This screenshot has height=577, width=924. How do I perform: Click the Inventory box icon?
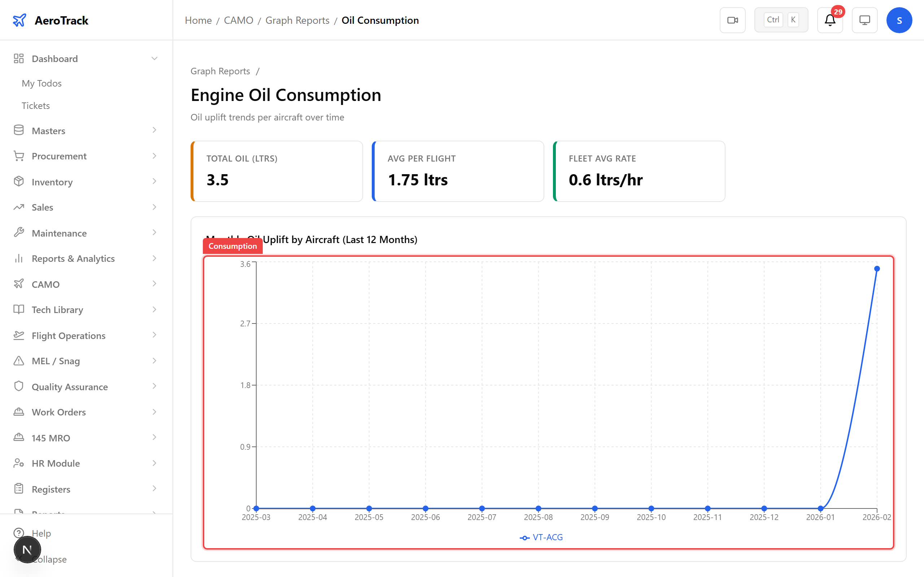(x=19, y=182)
